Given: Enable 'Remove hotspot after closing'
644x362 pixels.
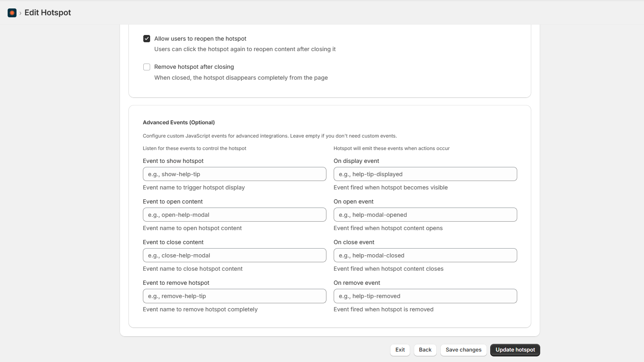Looking at the screenshot, I should [147, 67].
